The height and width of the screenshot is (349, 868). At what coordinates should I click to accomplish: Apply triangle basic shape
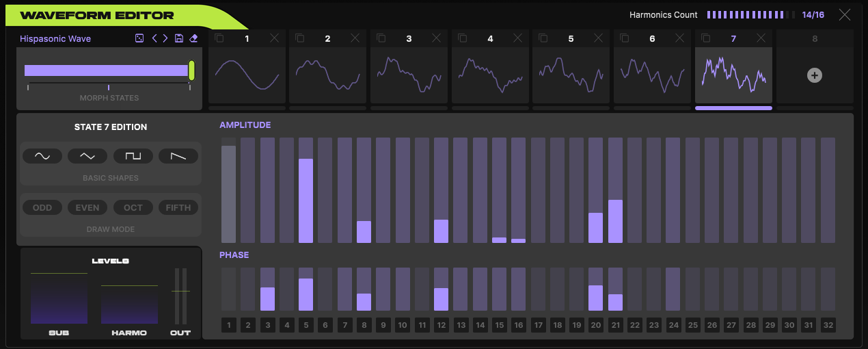[87, 156]
